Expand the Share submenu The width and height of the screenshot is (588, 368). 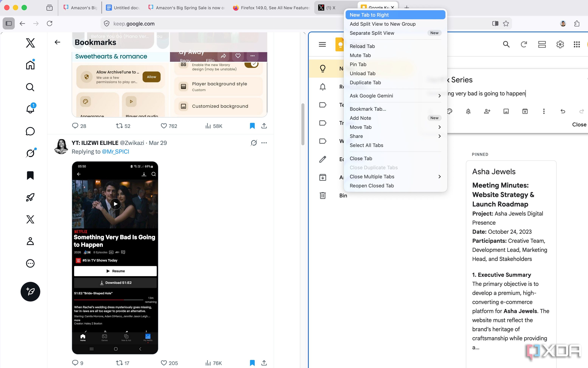(x=395, y=136)
